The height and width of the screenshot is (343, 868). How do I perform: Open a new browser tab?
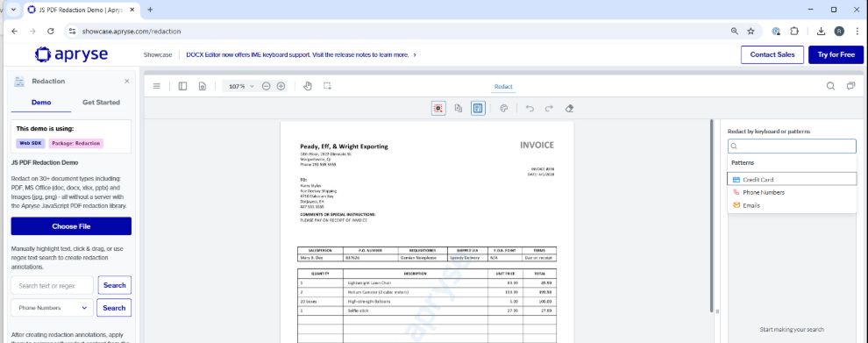(x=150, y=10)
